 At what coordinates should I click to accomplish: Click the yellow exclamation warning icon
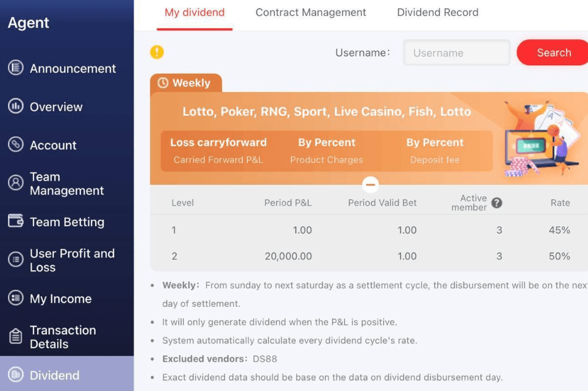tap(157, 52)
